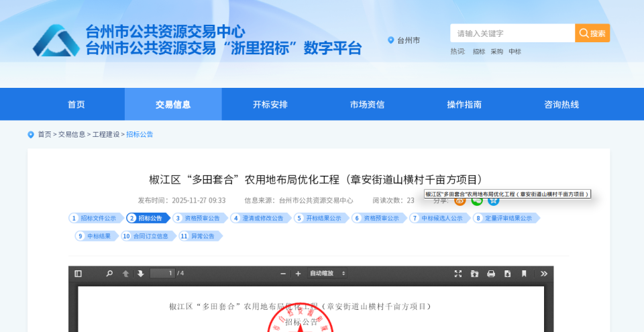
Task: Click the PDF open file icon
Action: point(475,274)
